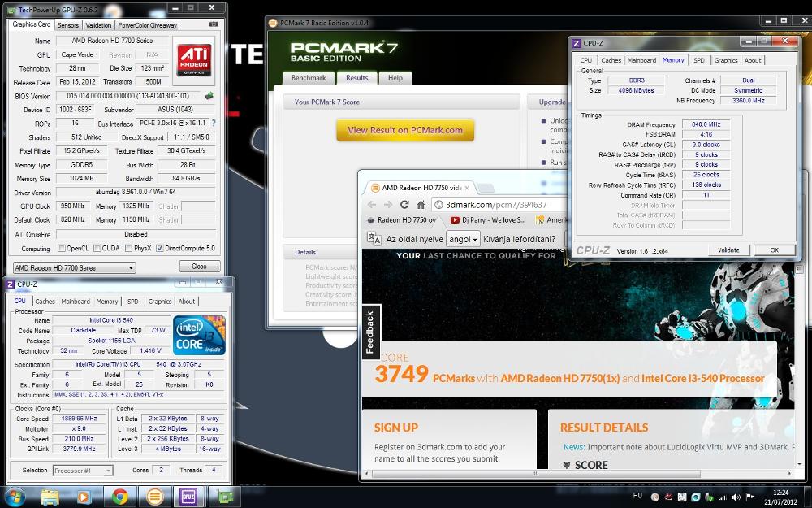Click the 3dmark.com address bar in Chrome
The width and height of the screenshot is (812, 508).
pos(499,205)
